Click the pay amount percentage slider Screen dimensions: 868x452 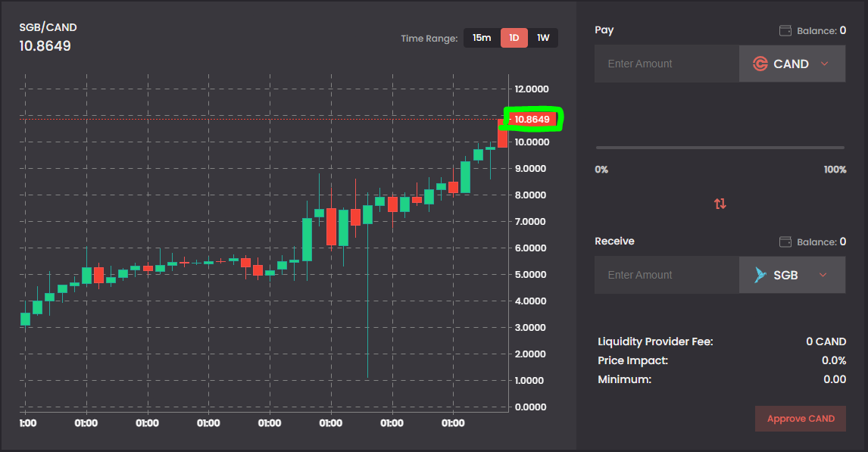(720, 148)
